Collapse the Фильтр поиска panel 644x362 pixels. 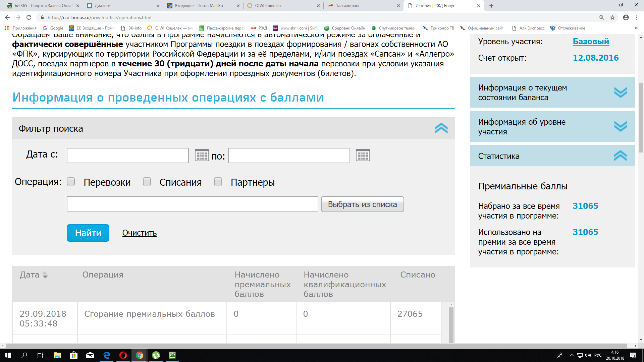click(441, 128)
